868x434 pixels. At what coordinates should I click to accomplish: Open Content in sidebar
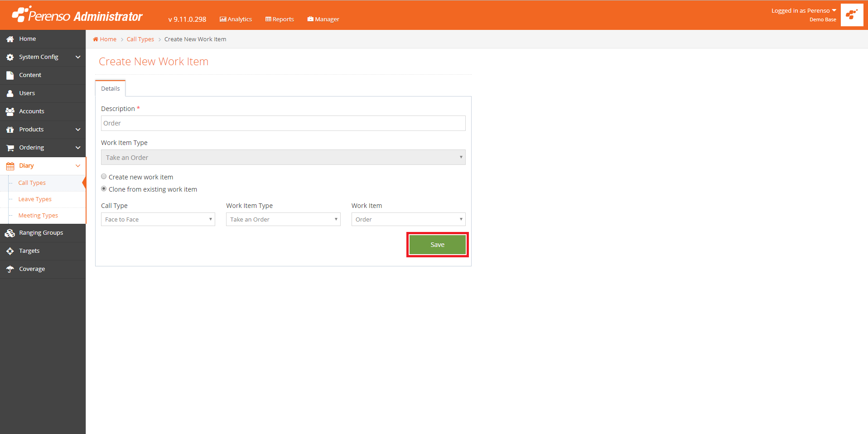tap(43, 75)
